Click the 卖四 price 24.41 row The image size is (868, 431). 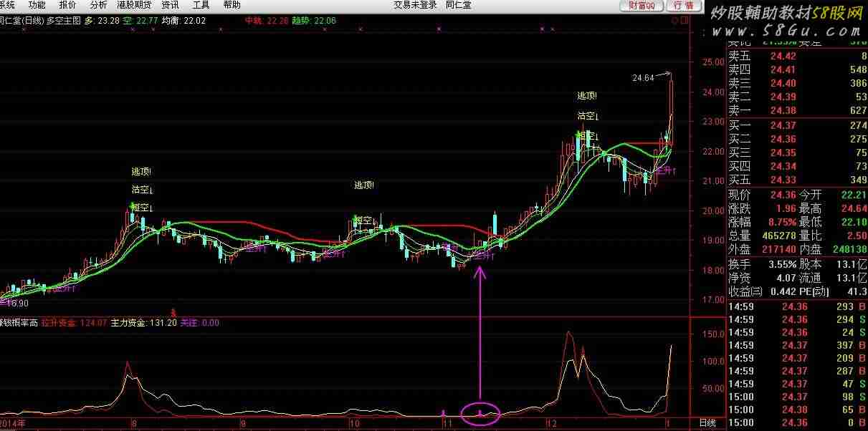click(797, 70)
